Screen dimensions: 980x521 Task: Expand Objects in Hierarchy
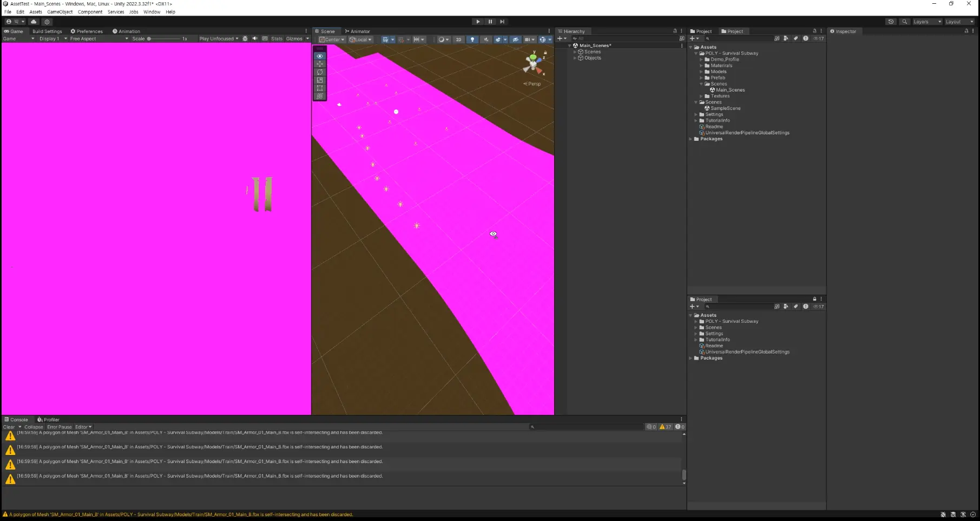click(x=575, y=58)
